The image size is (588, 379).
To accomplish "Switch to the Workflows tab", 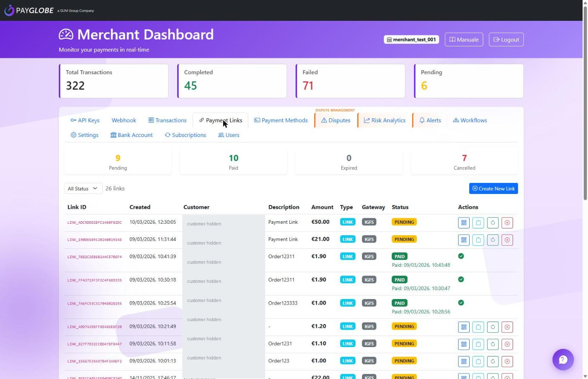I will (x=470, y=120).
